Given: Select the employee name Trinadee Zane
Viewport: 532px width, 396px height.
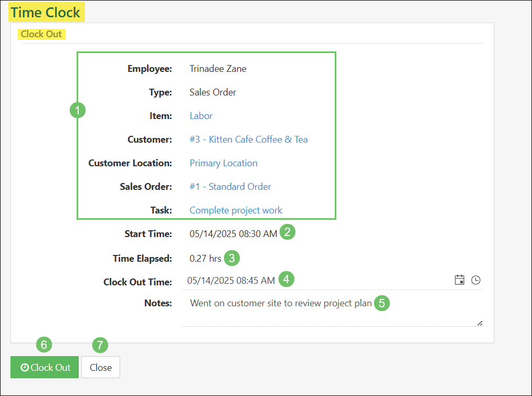Looking at the screenshot, I should tap(218, 69).
